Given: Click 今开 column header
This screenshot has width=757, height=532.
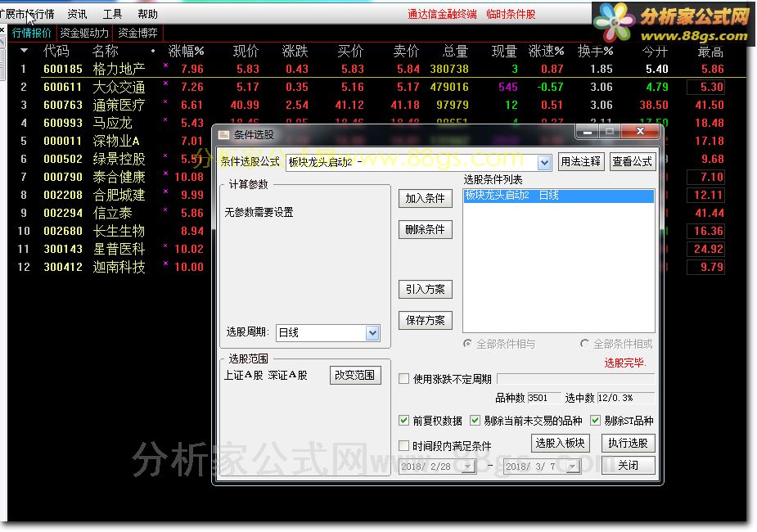Looking at the screenshot, I should pyautogui.click(x=655, y=51).
